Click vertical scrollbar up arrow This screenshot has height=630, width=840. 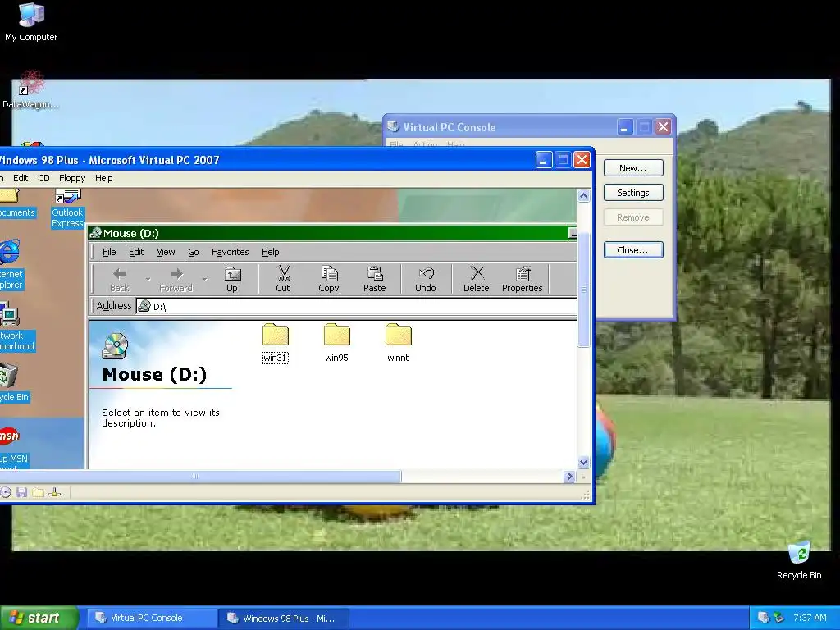coord(583,195)
